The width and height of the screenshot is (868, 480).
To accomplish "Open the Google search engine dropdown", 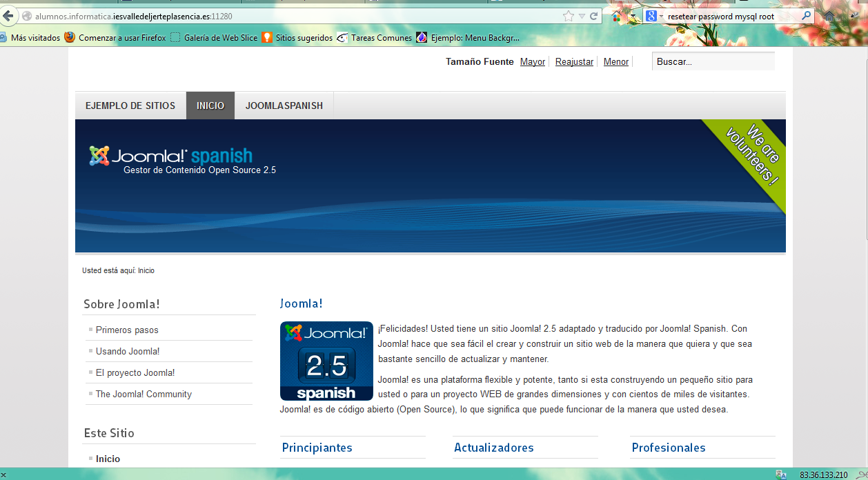I will 654,16.
